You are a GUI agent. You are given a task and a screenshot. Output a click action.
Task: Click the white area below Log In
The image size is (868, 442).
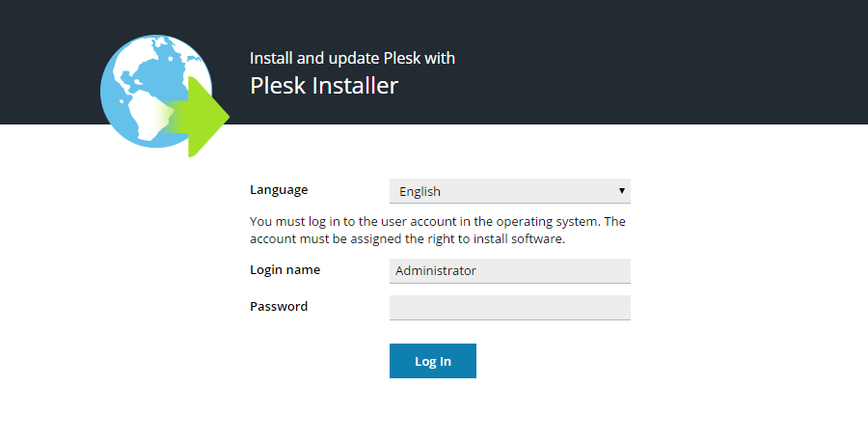[x=433, y=410]
